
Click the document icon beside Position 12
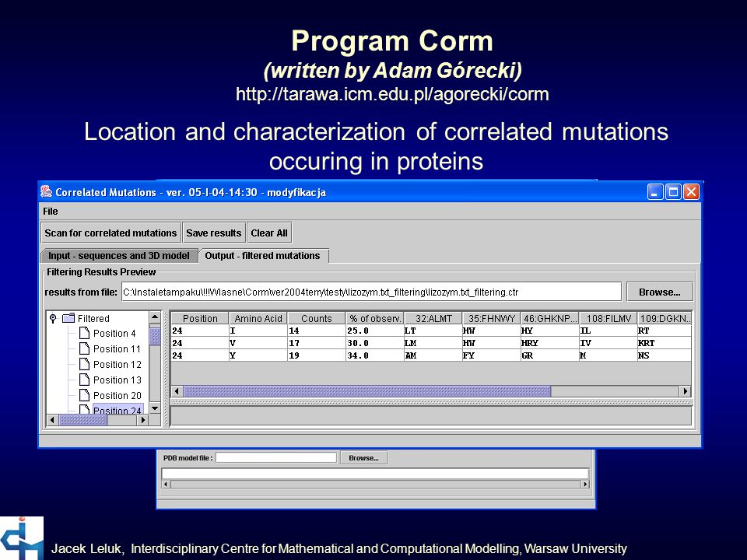pos(84,364)
